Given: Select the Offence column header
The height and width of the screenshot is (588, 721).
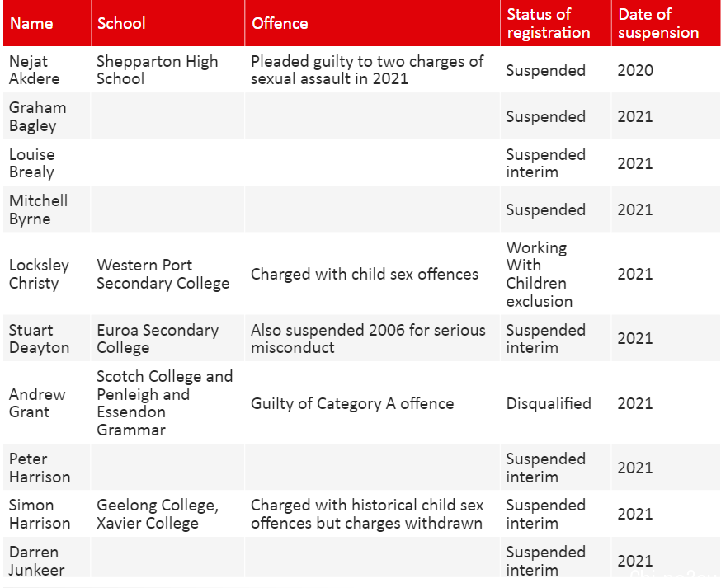Looking at the screenshot, I should click(x=372, y=23).
